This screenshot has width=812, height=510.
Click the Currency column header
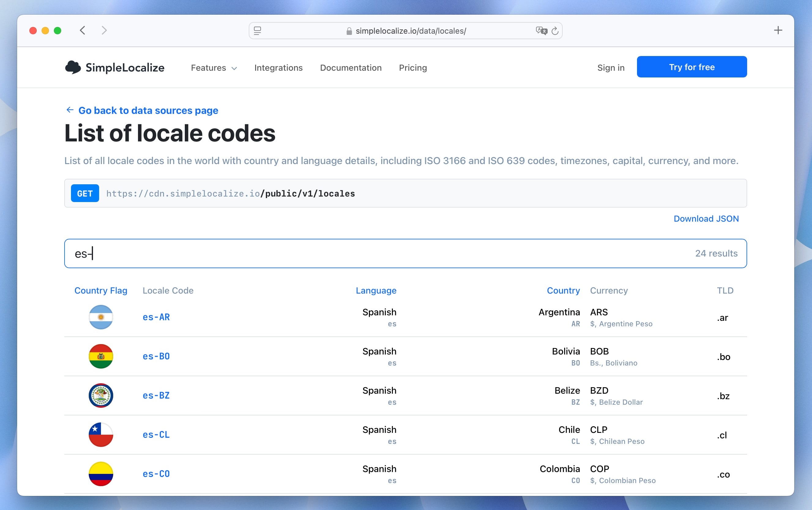point(609,291)
